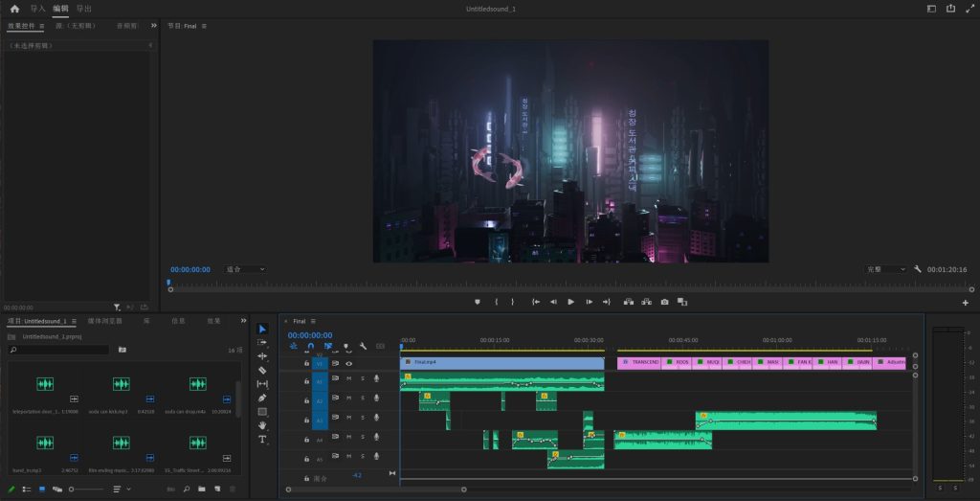Screen dimensions: 980x501
Task: Open the 媒体浏览器 tab
Action: pyautogui.click(x=103, y=321)
